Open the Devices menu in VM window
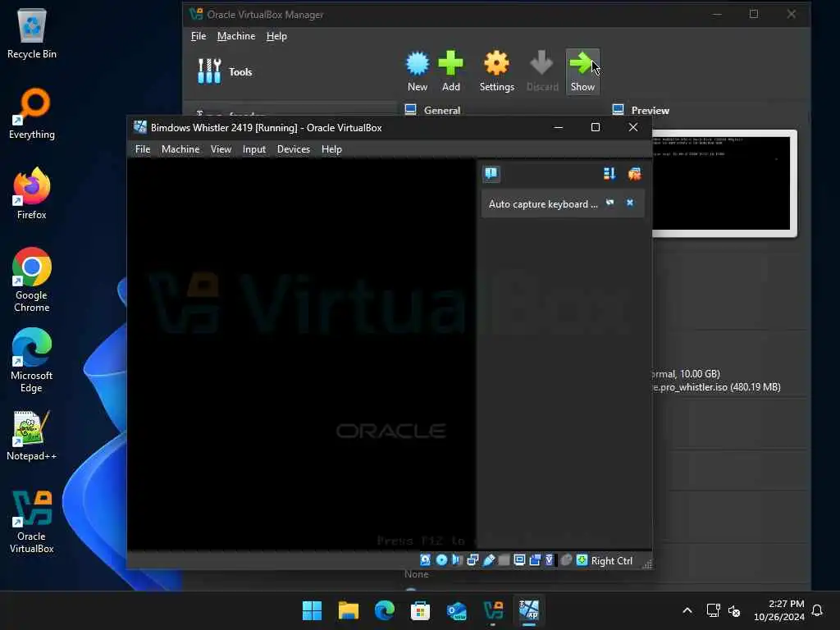Screen dimensions: 840x630 [293, 149]
